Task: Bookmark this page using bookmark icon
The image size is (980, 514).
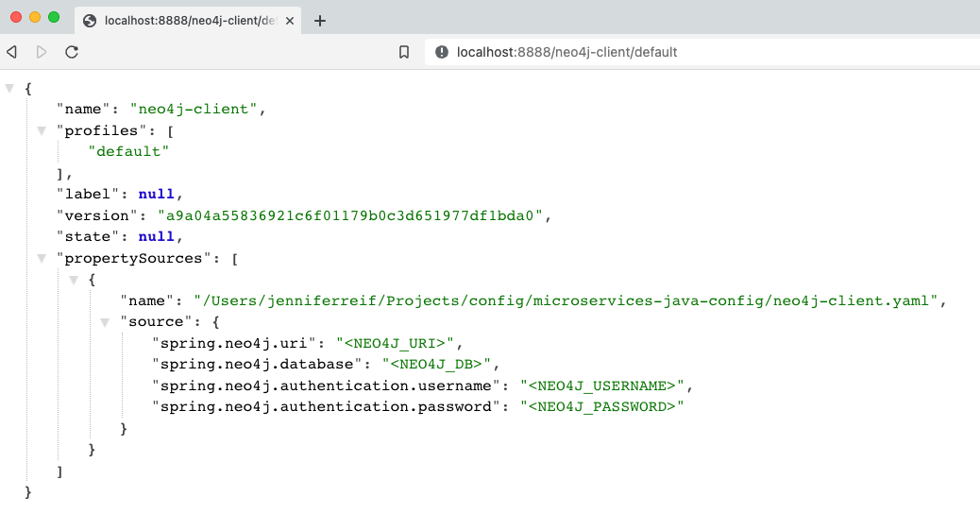Action: coord(404,52)
